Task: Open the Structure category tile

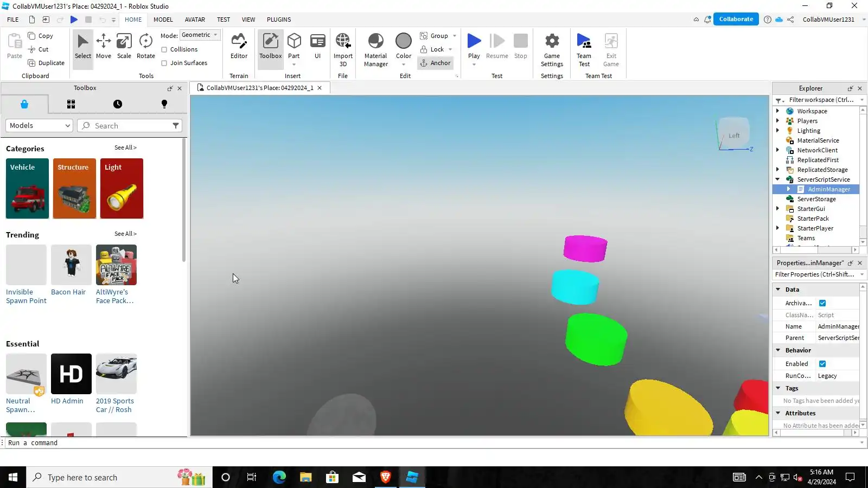Action: pyautogui.click(x=74, y=189)
